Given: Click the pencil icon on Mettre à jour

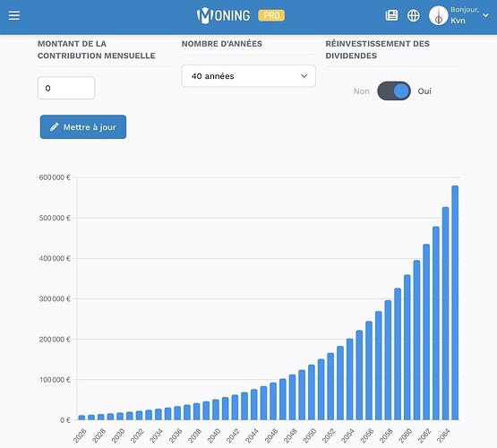Looking at the screenshot, I should (55, 127).
